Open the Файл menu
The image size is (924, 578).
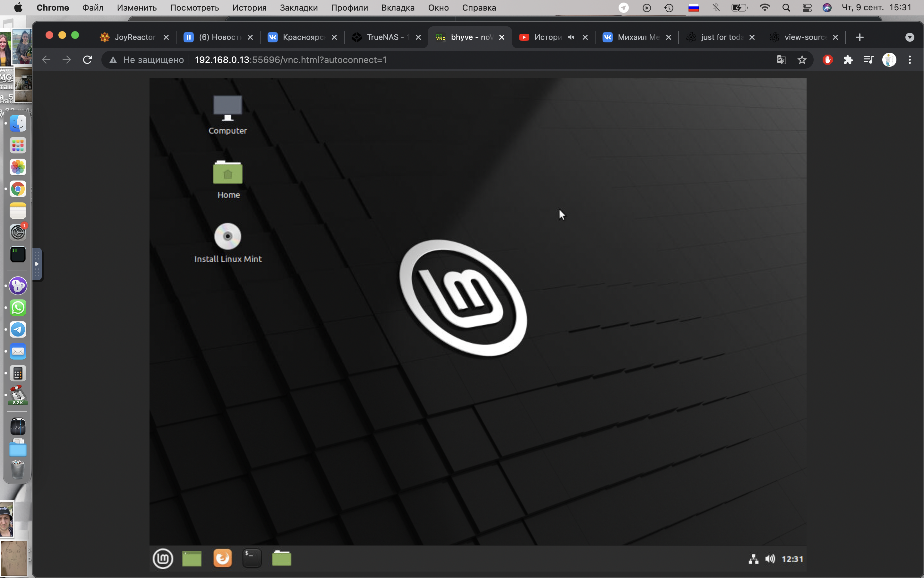coord(93,8)
